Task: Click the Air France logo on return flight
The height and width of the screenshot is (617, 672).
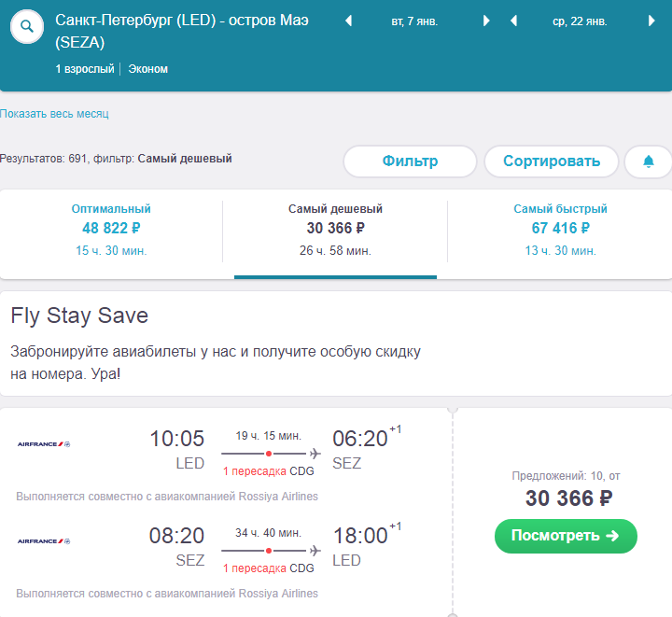Action: coord(44,541)
